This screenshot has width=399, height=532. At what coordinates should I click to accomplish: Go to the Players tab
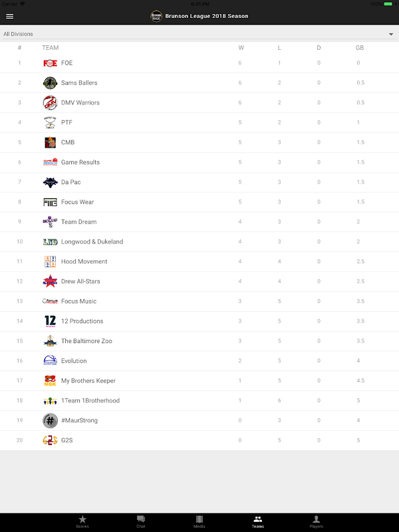317,521
